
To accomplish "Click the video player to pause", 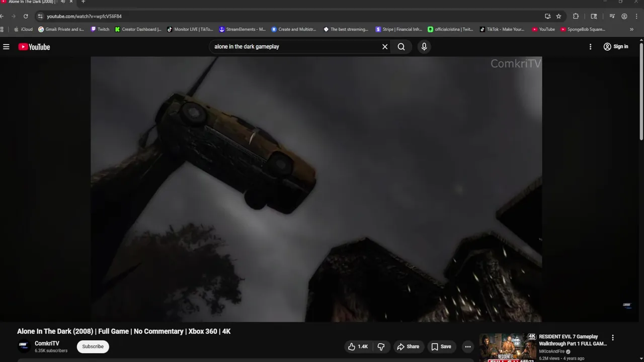I will (316, 189).
